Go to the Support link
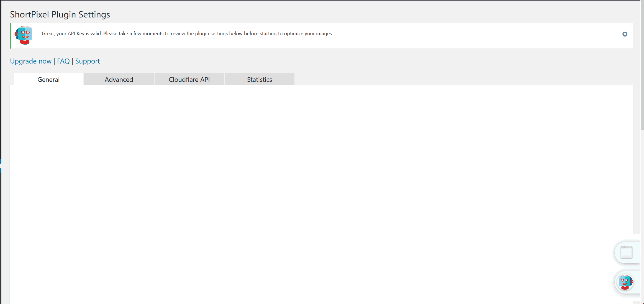Image resolution: width=644 pixels, height=304 pixels. tap(88, 61)
